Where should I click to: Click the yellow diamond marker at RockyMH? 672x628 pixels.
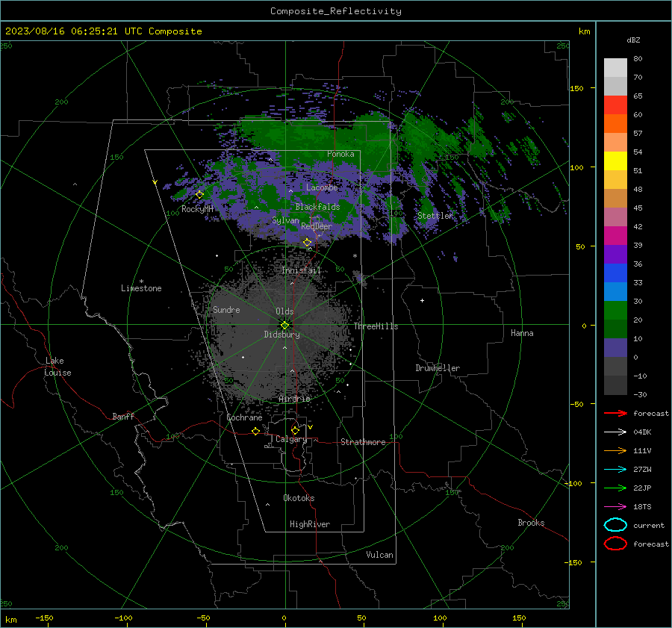199,195
